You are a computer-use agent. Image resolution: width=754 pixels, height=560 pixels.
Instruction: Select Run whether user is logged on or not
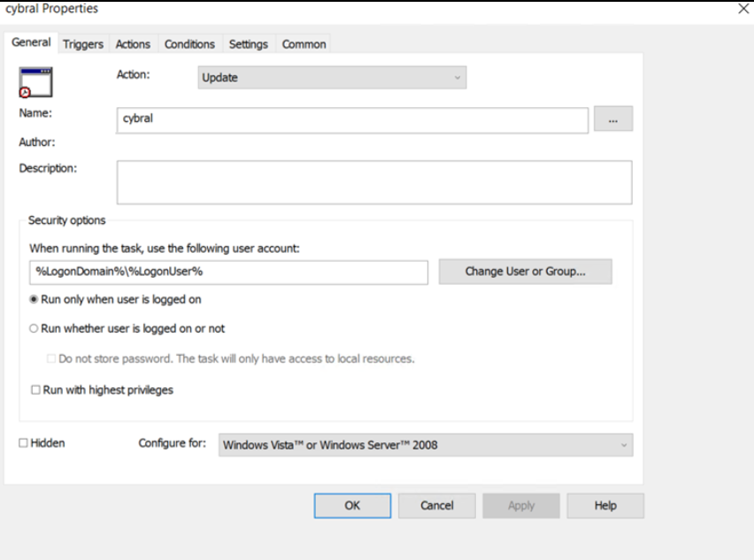pyautogui.click(x=35, y=328)
